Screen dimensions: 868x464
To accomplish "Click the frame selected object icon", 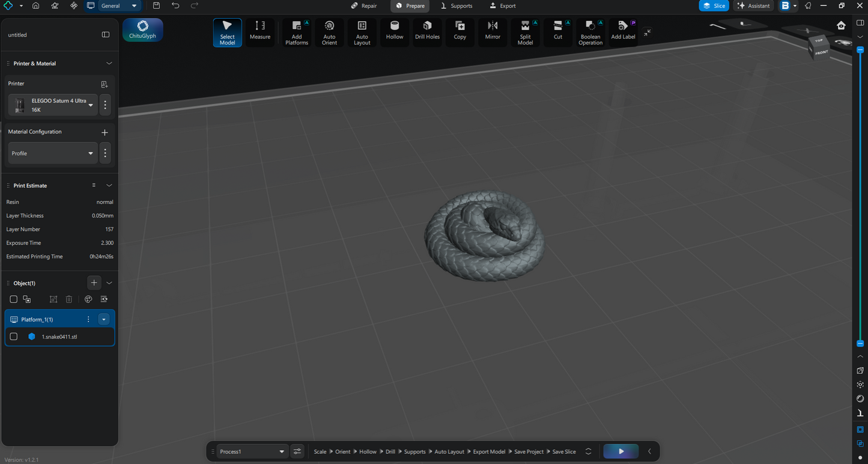I will point(53,299).
